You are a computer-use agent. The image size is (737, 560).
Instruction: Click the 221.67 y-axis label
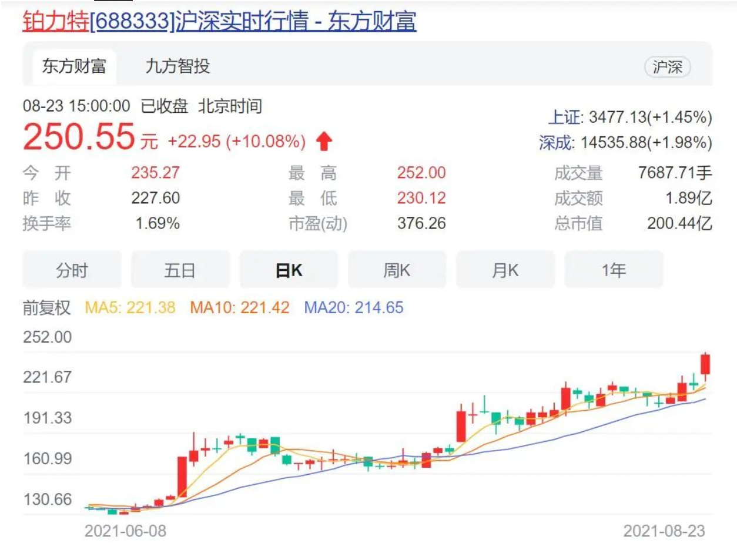(x=47, y=377)
